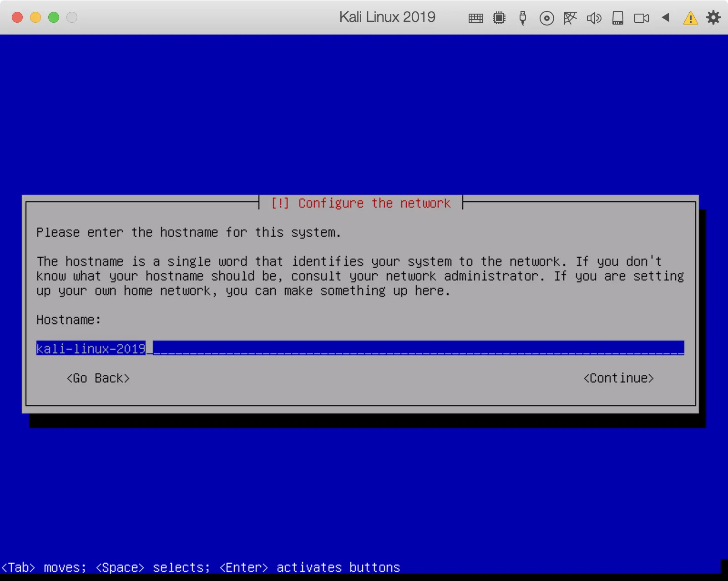Collapse the device icons with the arrow
This screenshot has width=728, height=581.
tap(665, 17)
